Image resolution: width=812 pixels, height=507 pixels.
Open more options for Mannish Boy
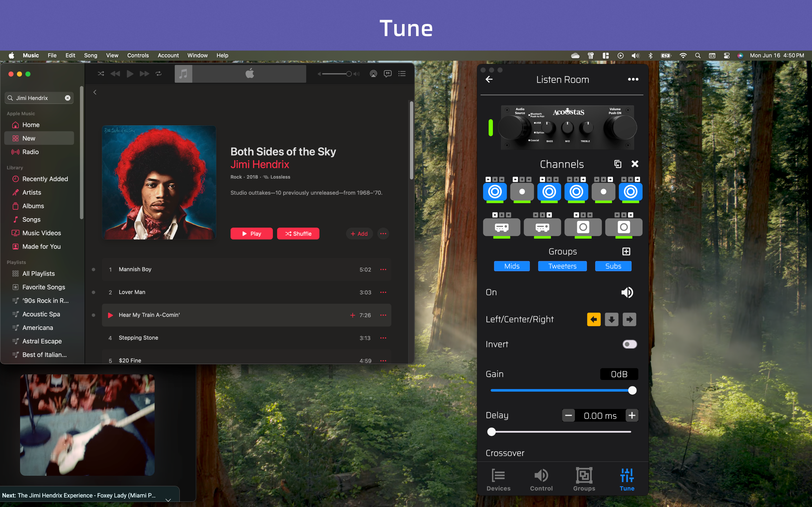tap(383, 270)
